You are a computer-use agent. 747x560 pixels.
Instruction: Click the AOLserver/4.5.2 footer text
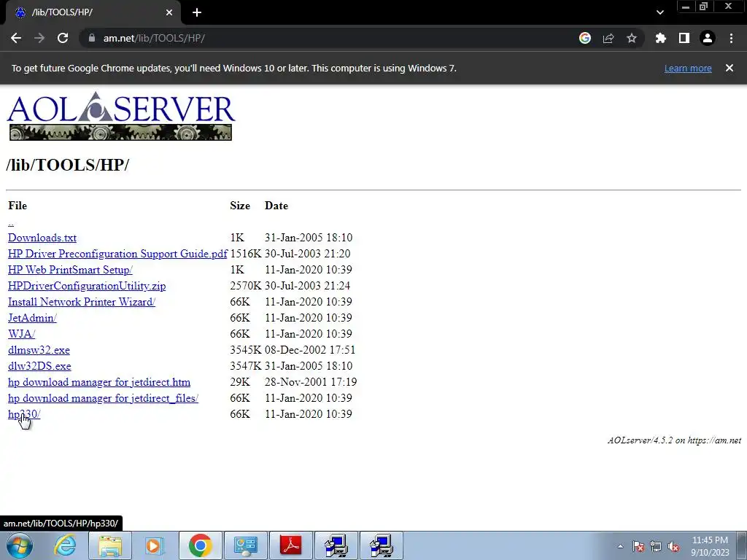(x=674, y=440)
